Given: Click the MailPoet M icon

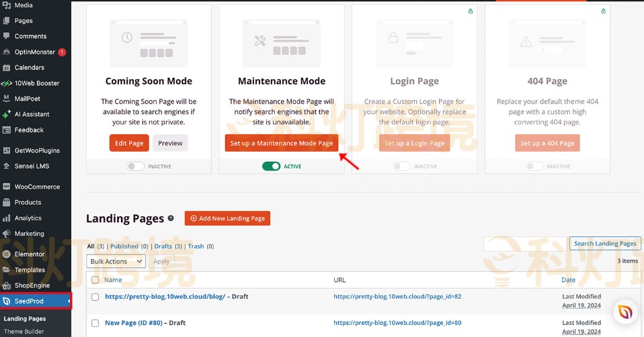Looking at the screenshot, I should (x=6, y=99).
